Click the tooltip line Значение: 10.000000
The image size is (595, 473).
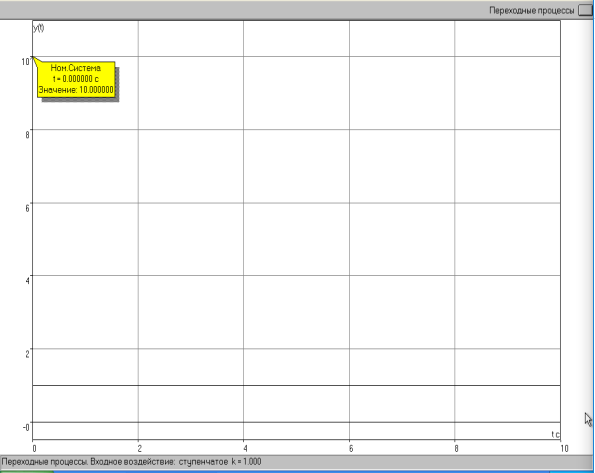click(x=76, y=90)
